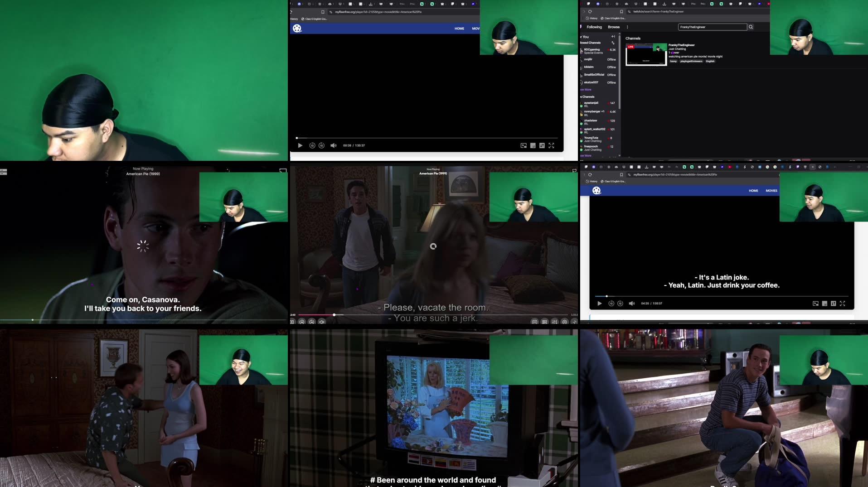Image resolution: width=868 pixels, height=487 pixels.
Task: Go fullscreen in the 00:26 player
Action: [551, 145]
